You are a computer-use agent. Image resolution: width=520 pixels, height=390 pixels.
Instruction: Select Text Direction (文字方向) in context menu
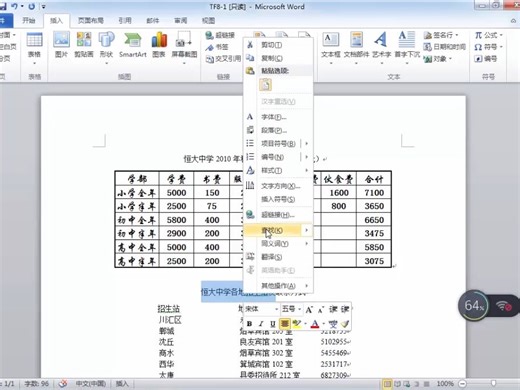click(x=279, y=186)
